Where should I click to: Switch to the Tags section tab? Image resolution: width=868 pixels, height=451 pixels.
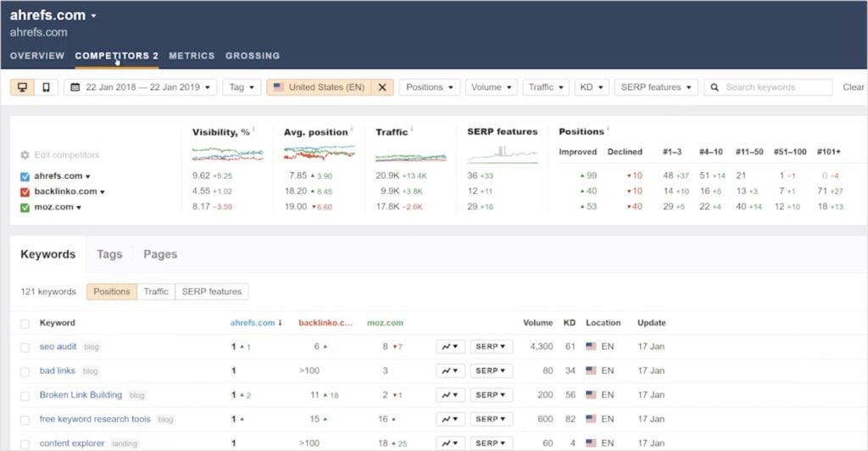pyautogui.click(x=109, y=254)
